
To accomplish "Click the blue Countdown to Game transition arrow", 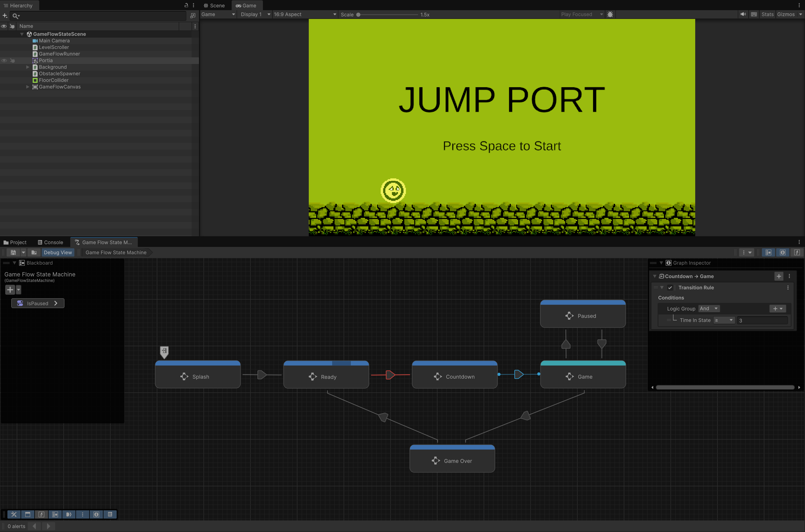I will (519, 374).
